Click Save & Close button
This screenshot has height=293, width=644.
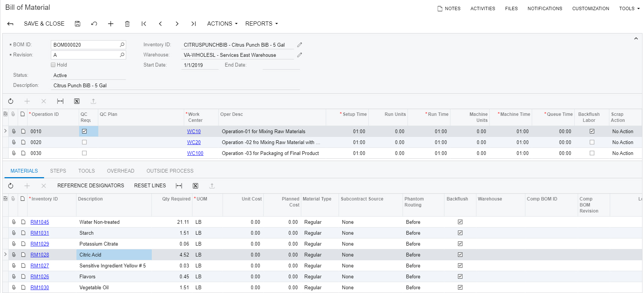[44, 23]
